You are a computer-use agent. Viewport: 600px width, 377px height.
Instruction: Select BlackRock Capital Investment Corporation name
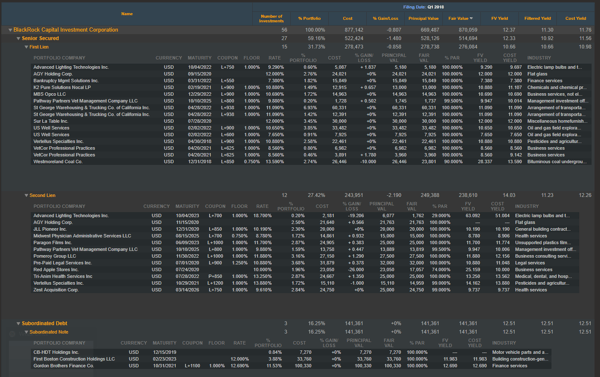pos(66,30)
